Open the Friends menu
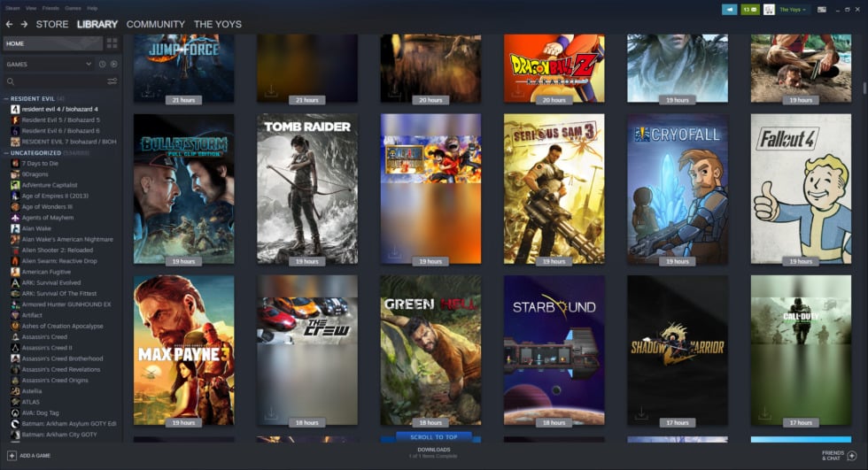The image size is (868, 470). coord(50,7)
